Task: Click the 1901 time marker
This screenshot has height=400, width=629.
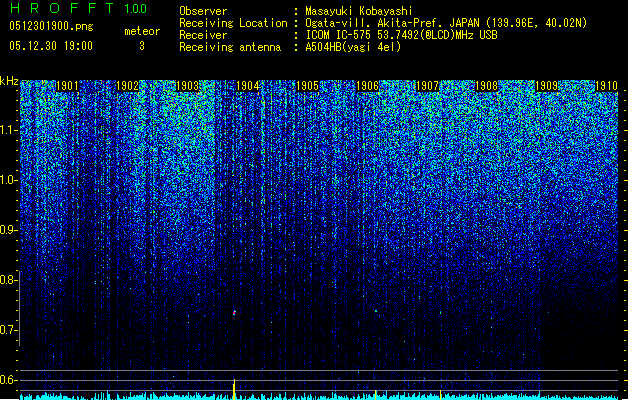Action: [67, 86]
